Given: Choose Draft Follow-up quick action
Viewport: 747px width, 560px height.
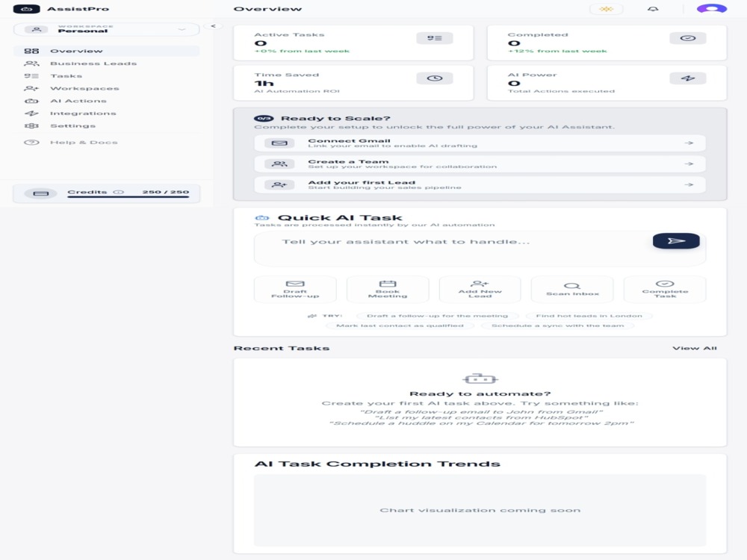Looking at the screenshot, I should [295, 289].
